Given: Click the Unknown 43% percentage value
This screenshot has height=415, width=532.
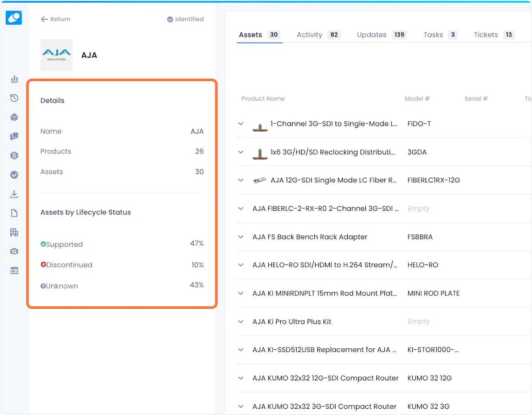Looking at the screenshot, I should pos(197,285).
